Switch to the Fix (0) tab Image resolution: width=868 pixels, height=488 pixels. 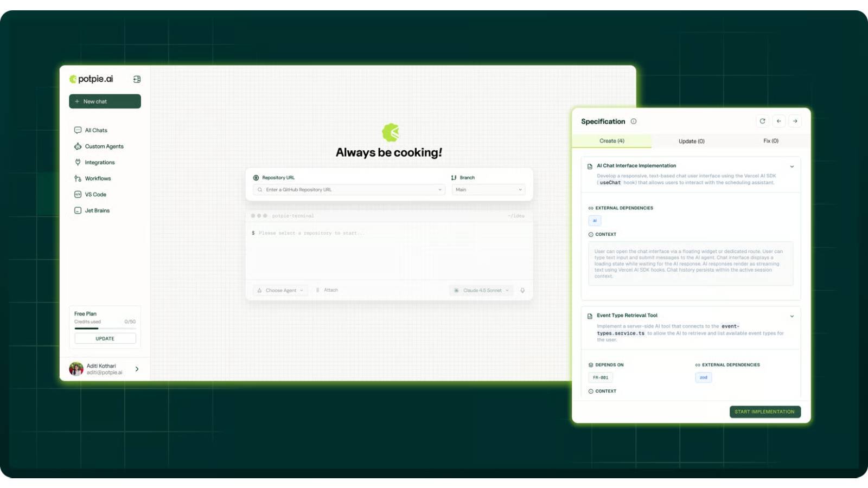tap(771, 141)
